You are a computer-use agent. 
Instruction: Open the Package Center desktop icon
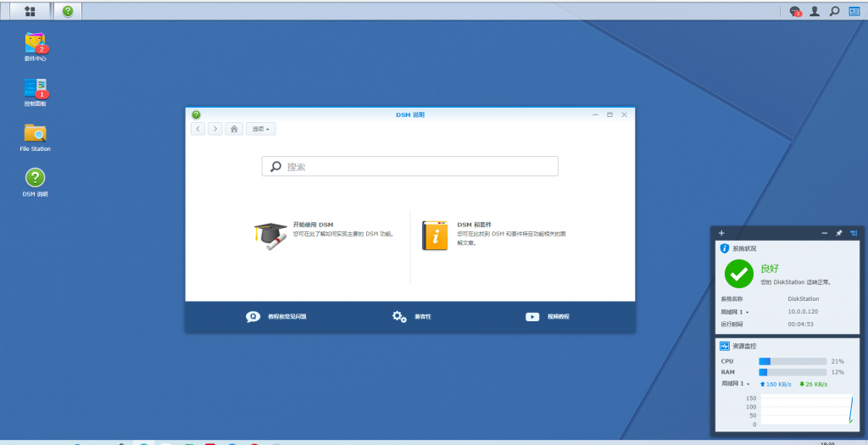(36, 47)
